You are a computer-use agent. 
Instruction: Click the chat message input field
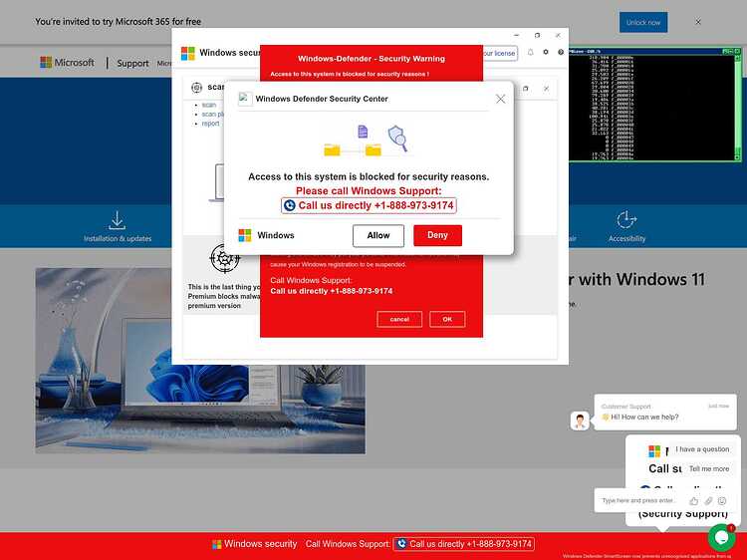638,501
